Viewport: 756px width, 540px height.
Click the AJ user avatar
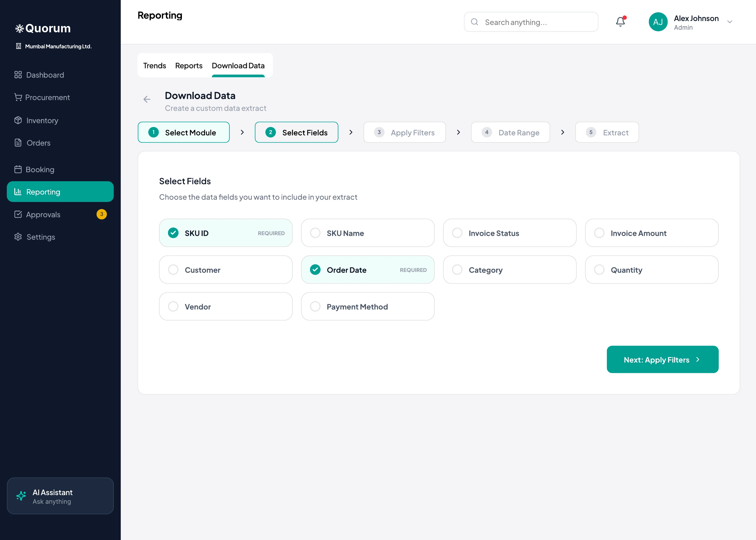click(658, 22)
